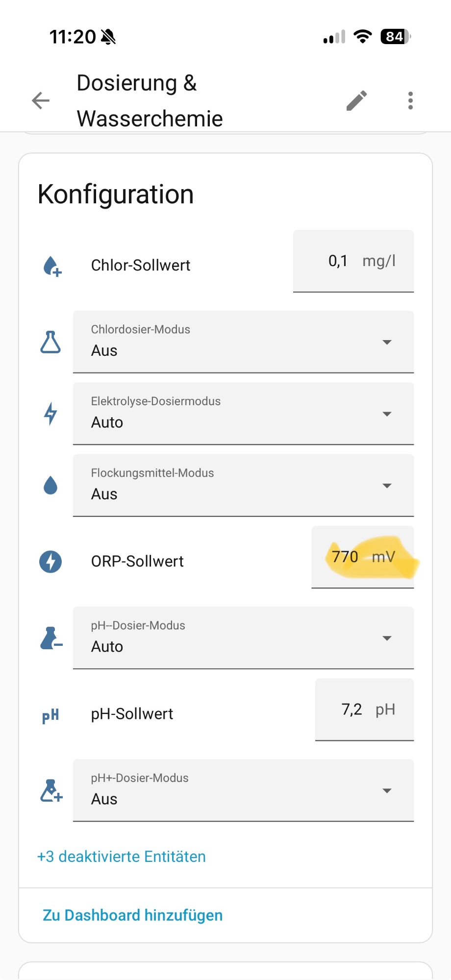451x980 pixels.
Task: Tap the blue pH icon
Action: click(x=50, y=715)
